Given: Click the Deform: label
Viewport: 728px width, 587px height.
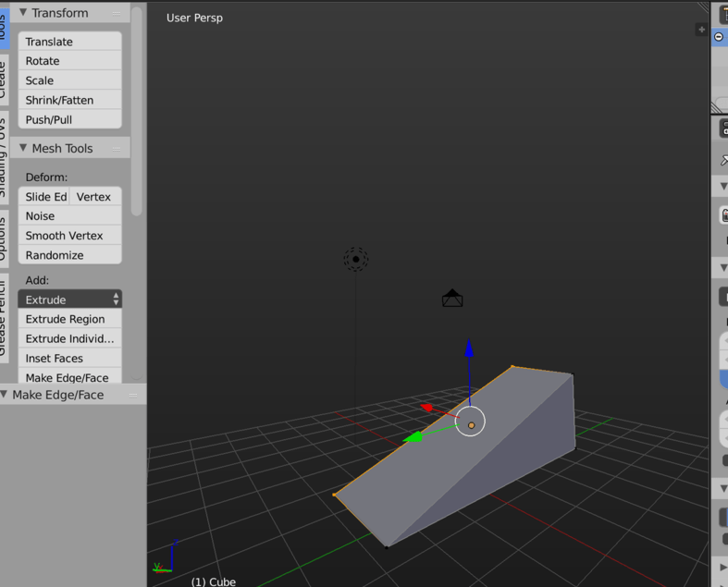Looking at the screenshot, I should tap(46, 177).
